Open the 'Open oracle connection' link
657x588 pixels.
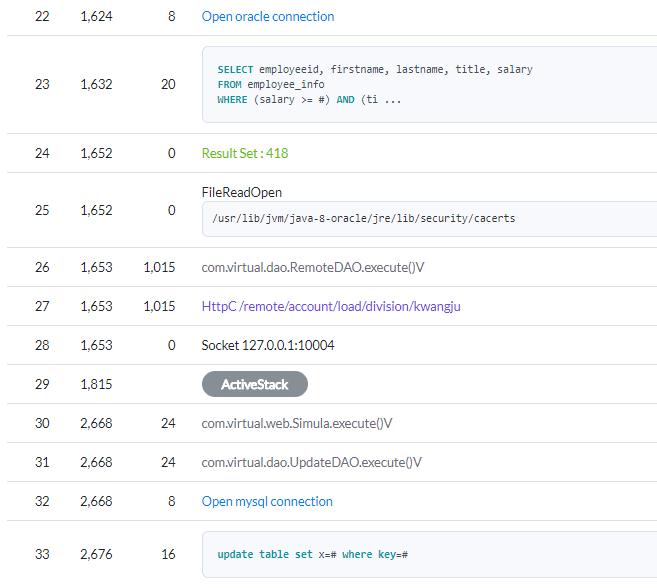268,16
